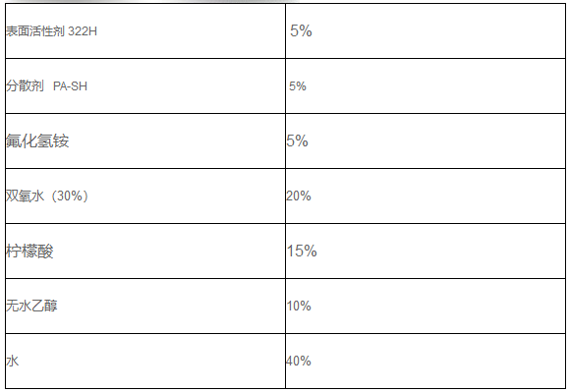
Task: Click the 柠檬酸 cell
Action: (x=145, y=251)
